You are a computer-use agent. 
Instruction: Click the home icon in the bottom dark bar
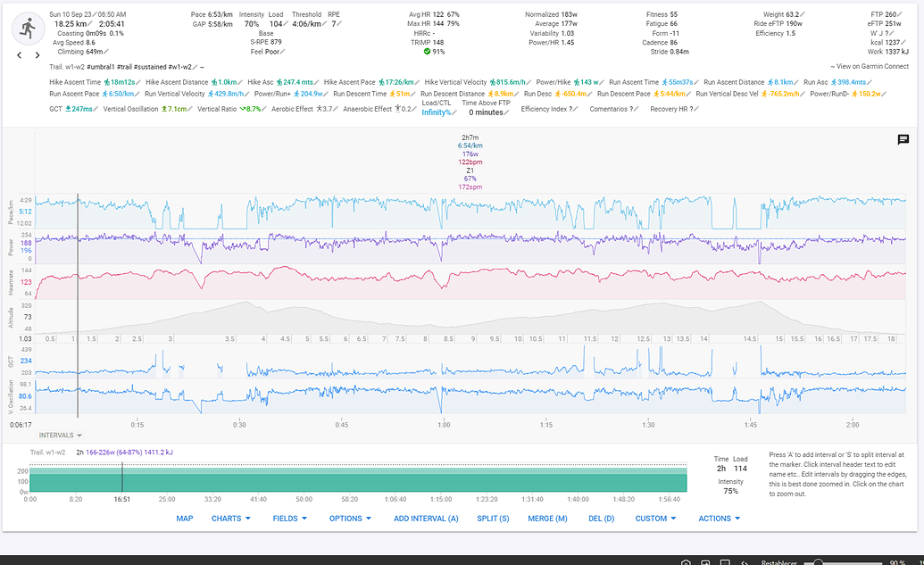pyautogui.click(x=684, y=561)
